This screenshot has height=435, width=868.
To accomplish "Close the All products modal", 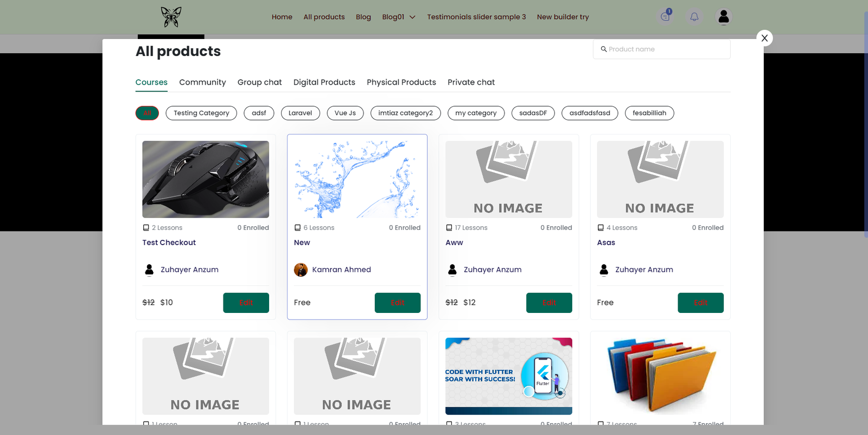I will point(764,38).
